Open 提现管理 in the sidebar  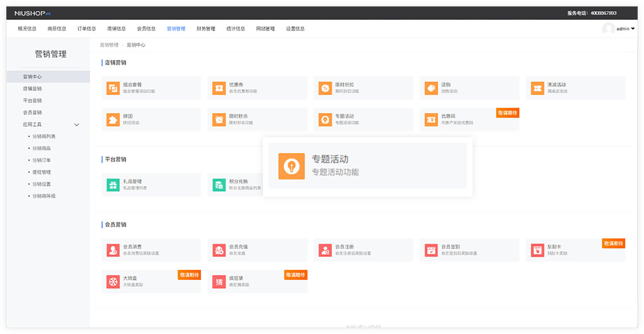click(42, 172)
